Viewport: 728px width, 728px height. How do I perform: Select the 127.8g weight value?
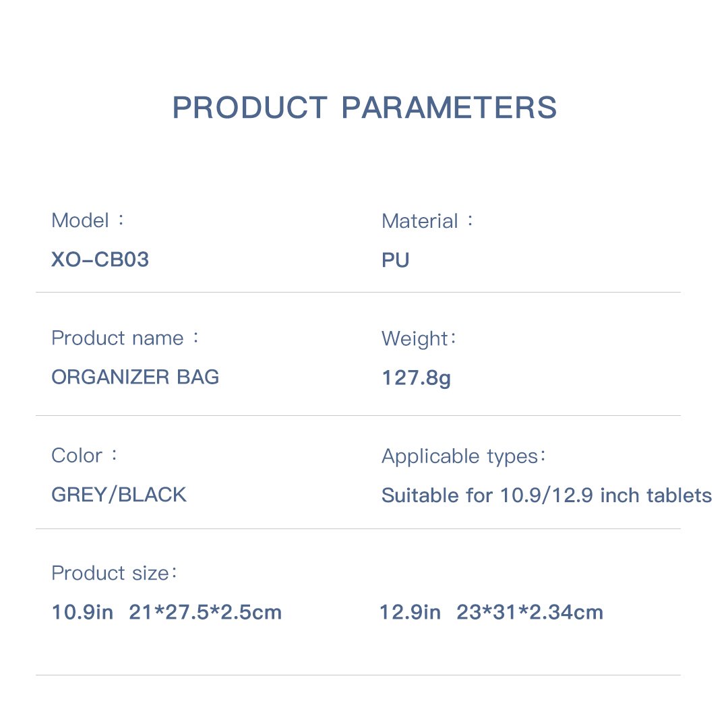pos(416,377)
